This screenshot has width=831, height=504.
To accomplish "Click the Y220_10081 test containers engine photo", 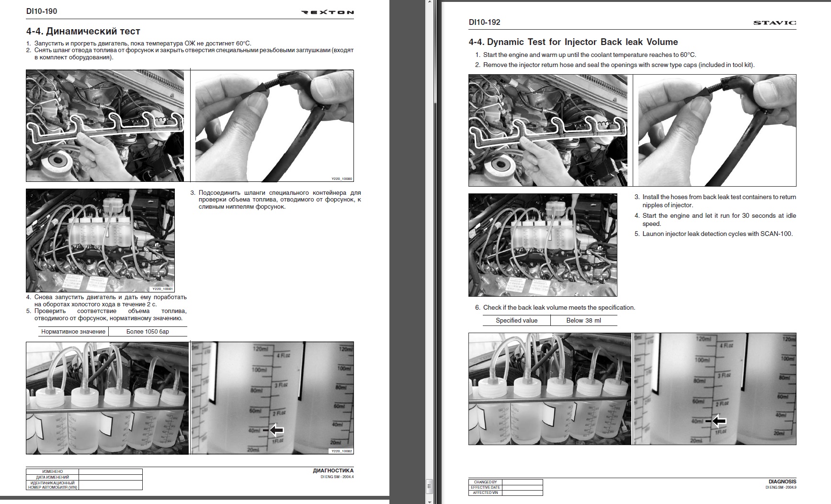I will click(100, 240).
